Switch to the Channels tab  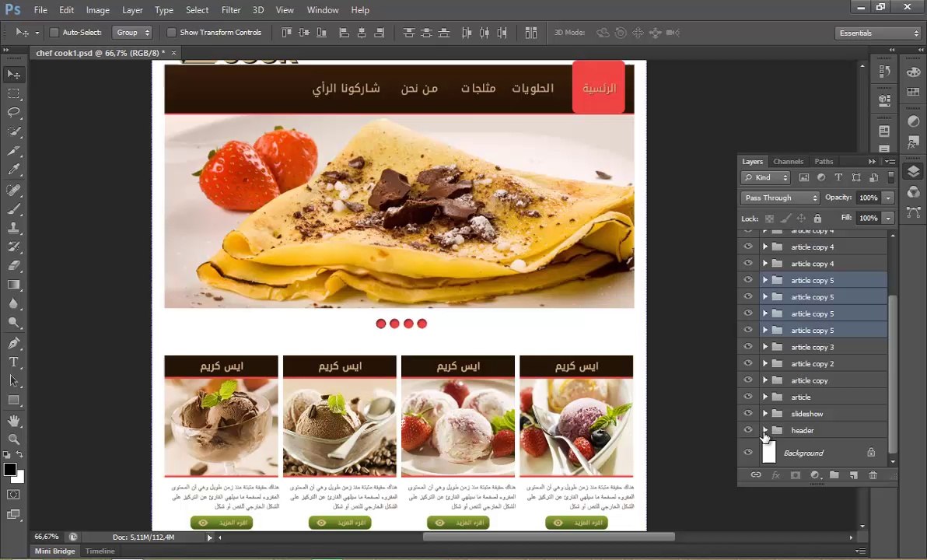coord(788,162)
